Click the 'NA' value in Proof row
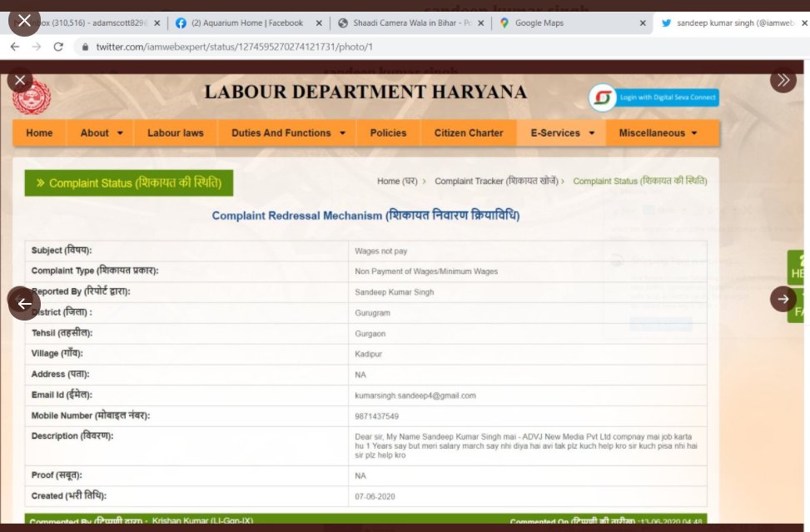The width and height of the screenshot is (810, 532). (360, 475)
